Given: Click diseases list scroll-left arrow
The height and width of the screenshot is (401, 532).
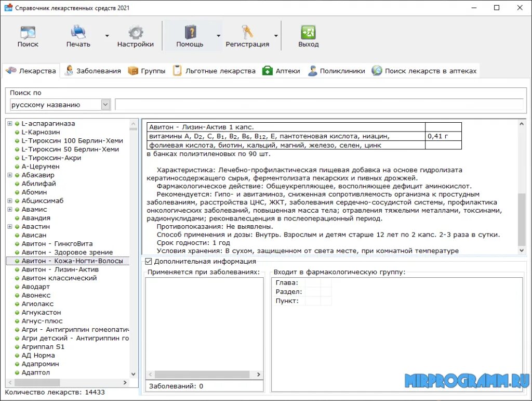Looking at the screenshot, I should pos(151,374).
